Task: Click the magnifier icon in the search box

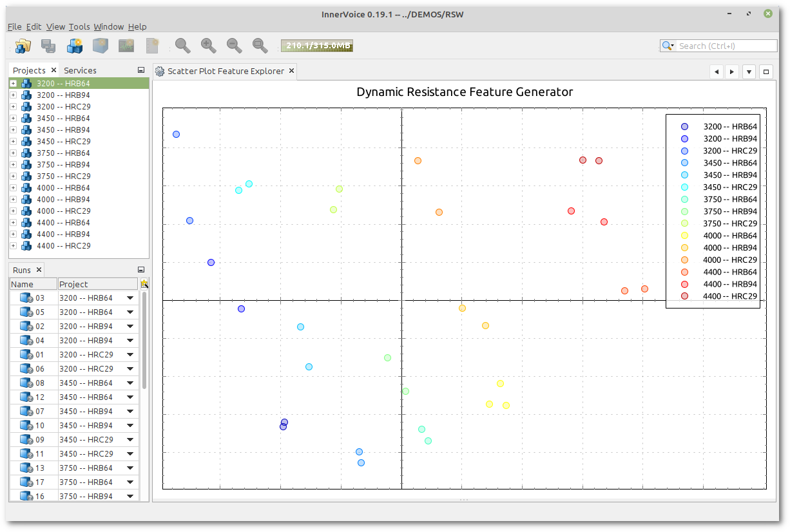Action: [669, 46]
